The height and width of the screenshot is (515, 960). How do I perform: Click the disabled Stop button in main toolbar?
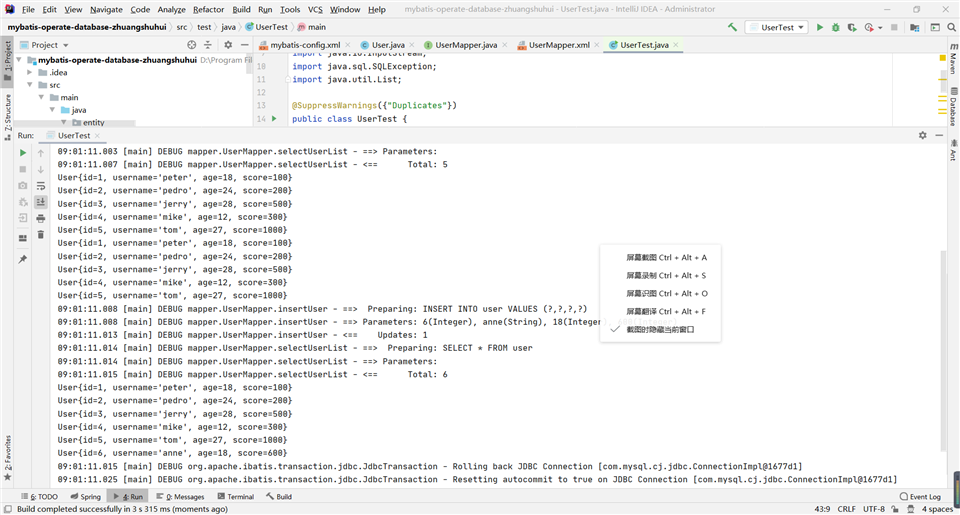point(894,27)
